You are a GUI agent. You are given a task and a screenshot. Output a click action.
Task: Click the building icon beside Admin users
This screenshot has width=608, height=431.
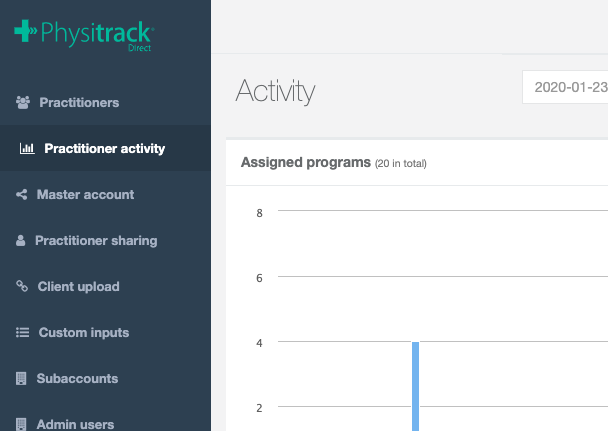(21, 424)
